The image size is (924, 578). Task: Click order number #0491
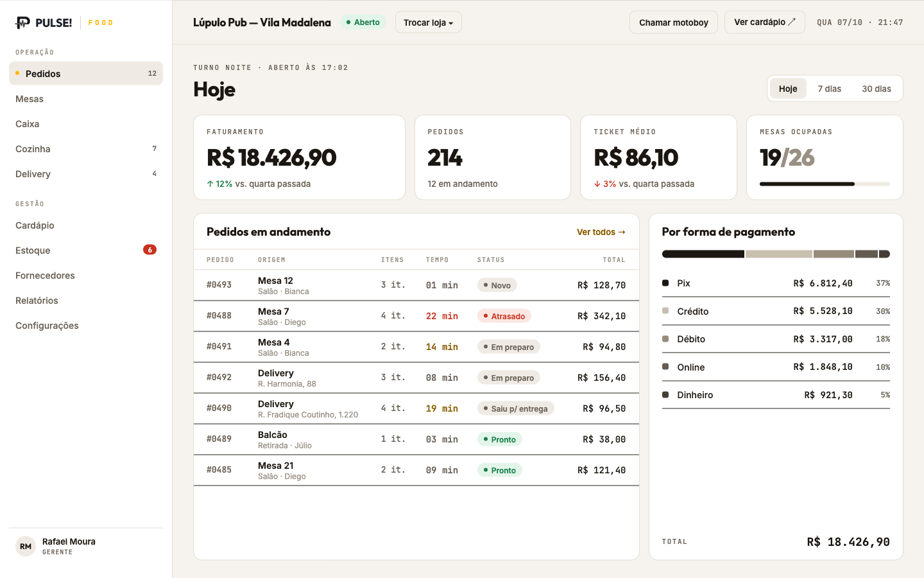point(219,346)
